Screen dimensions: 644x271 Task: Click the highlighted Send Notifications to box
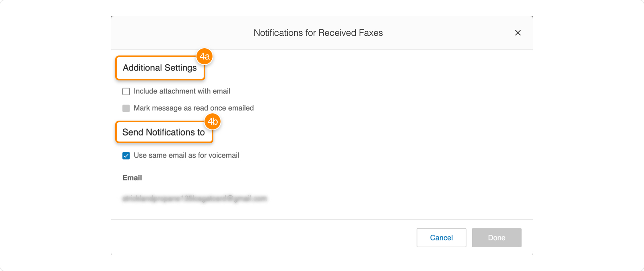(163, 132)
